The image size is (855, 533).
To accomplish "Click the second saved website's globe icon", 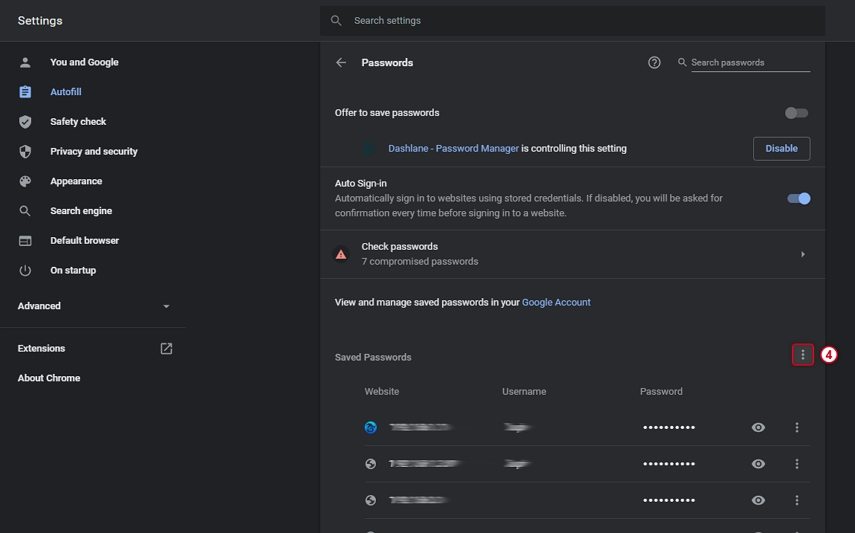I will [370, 464].
